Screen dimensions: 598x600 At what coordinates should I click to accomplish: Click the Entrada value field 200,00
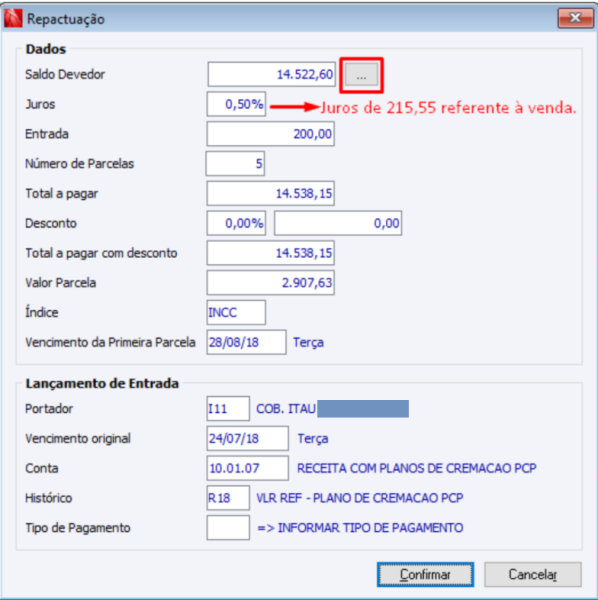click(270, 134)
